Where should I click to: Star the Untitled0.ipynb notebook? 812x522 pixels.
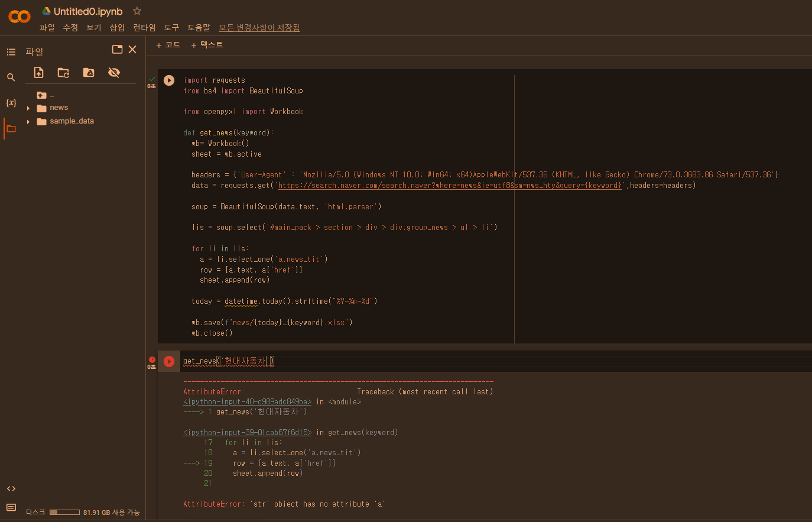137,11
